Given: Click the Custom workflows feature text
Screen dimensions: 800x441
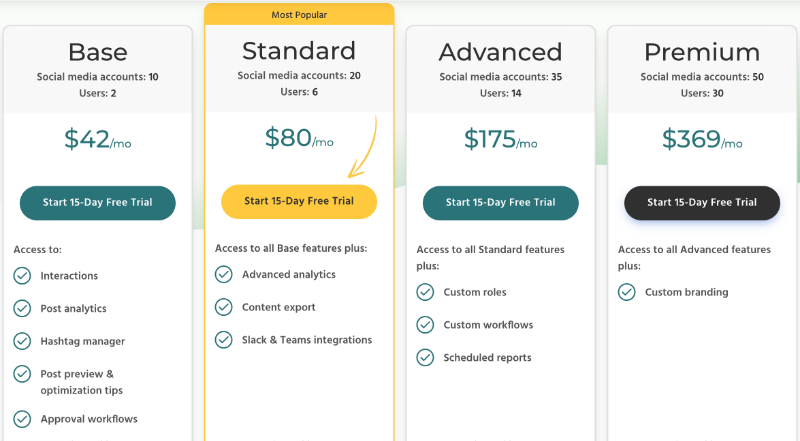Looking at the screenshot, I should tap(488, 325).
